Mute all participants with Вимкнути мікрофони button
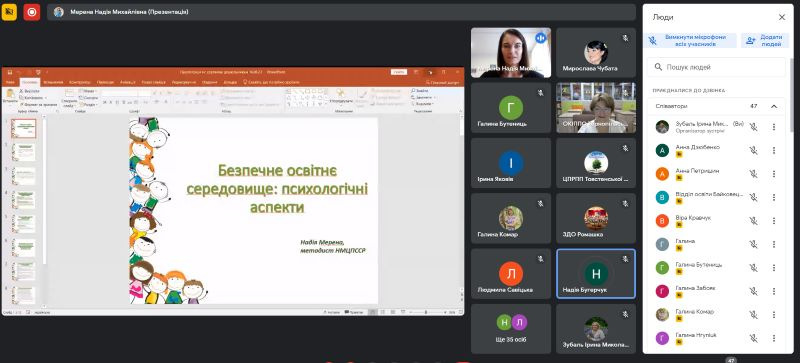The image size is (800, 363). tap(692, 41)
